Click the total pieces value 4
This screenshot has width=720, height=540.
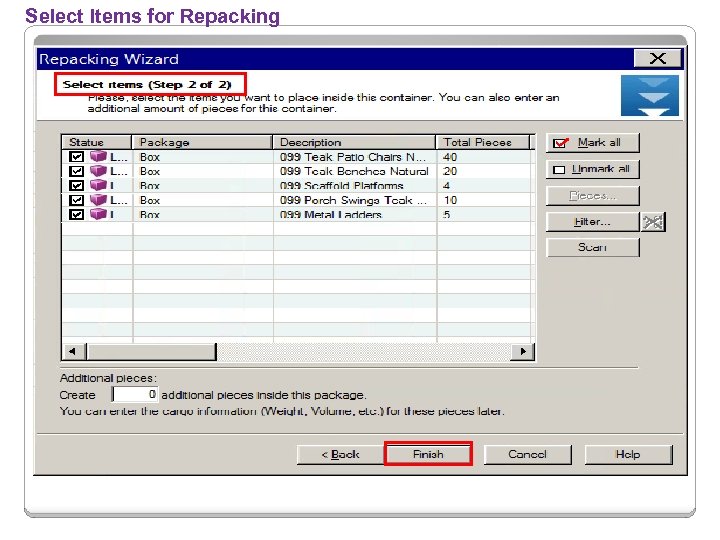pyautogui.click(x=447, y=186)
